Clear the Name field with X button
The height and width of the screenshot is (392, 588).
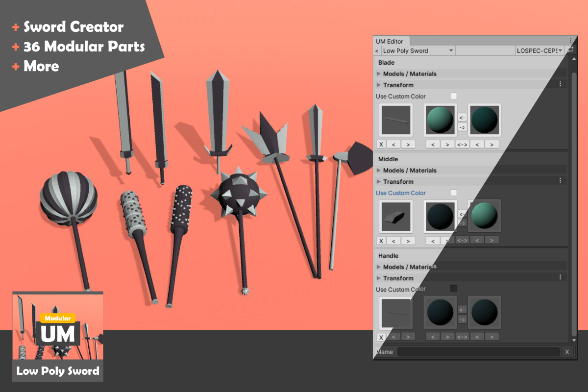pos(567,352)
